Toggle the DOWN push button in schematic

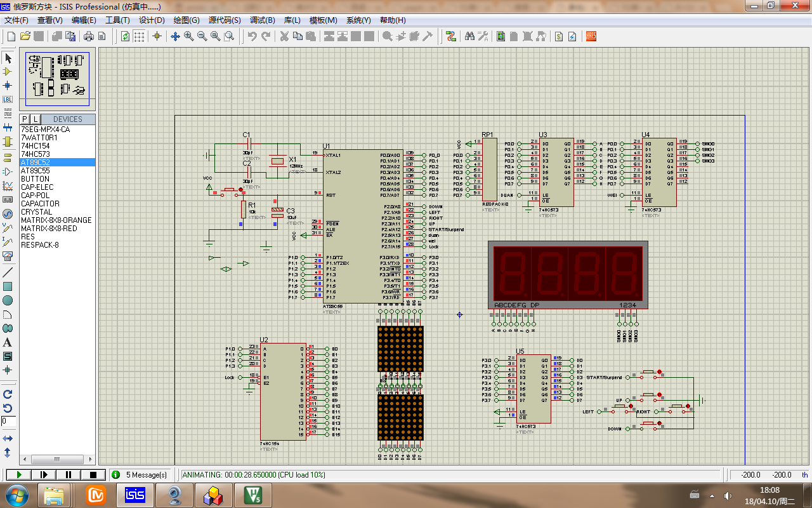648,424
